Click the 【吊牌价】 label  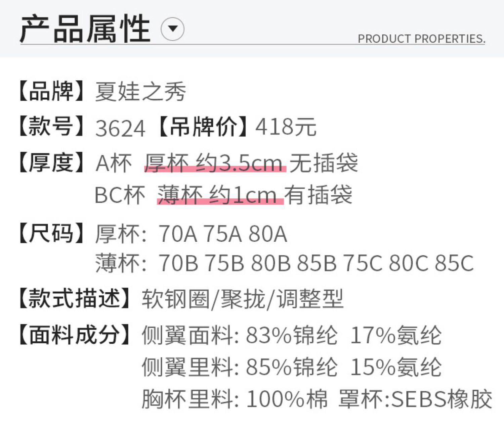[204, 127]
